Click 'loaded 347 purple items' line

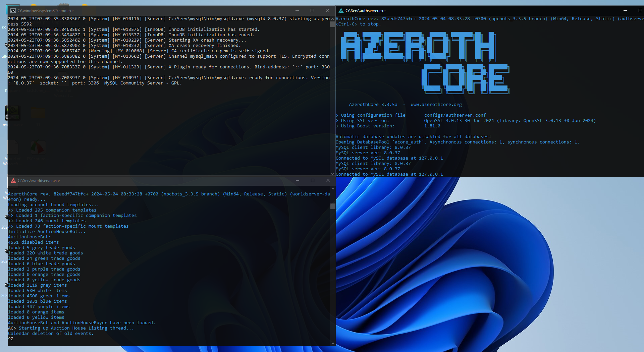pos(39,307)
